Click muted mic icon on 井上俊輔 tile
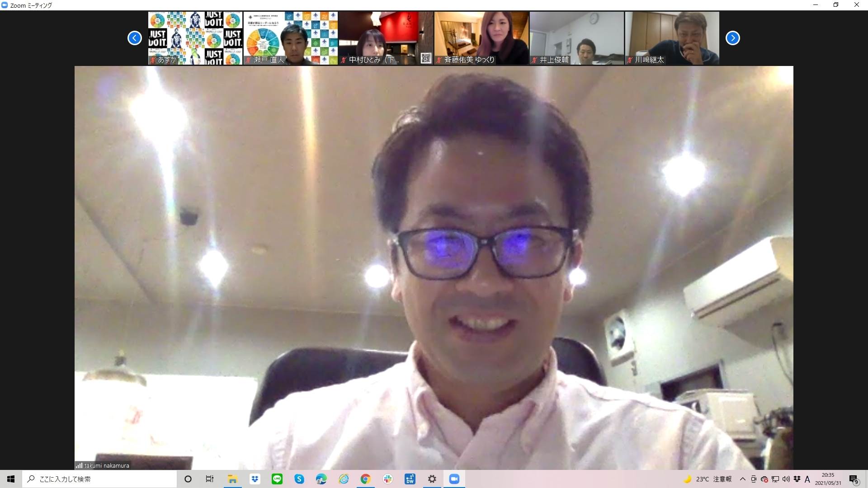Screen dimensions: 868x488 pyautogui.click(x=535, y=60)
